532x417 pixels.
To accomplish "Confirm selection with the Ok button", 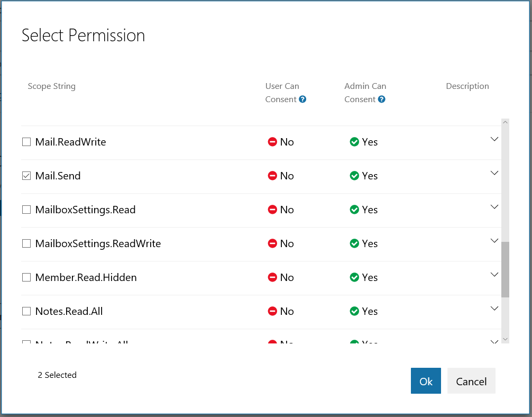I will pos(426,381).
